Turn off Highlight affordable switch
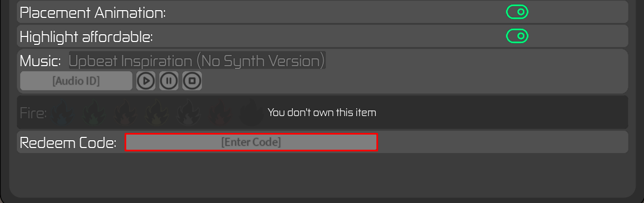This screenshot has width=644, height=203. (x=517, y=36)
